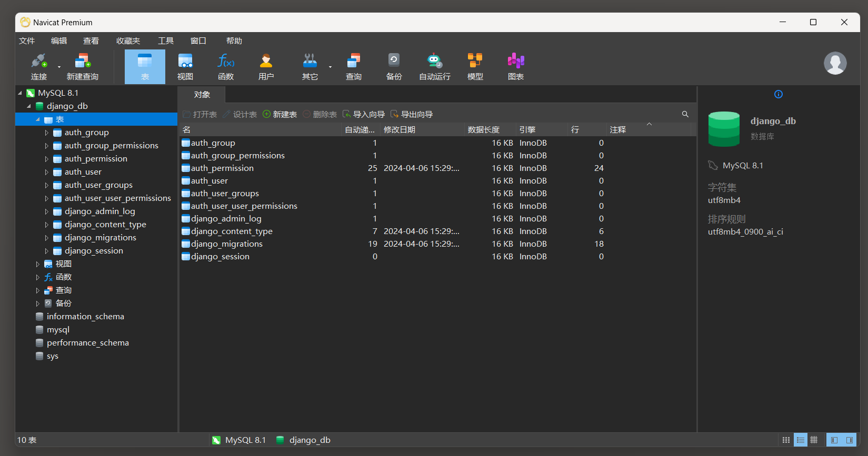Open 新建查询 new query tool

pyautogui.click(x=83, y=66)
